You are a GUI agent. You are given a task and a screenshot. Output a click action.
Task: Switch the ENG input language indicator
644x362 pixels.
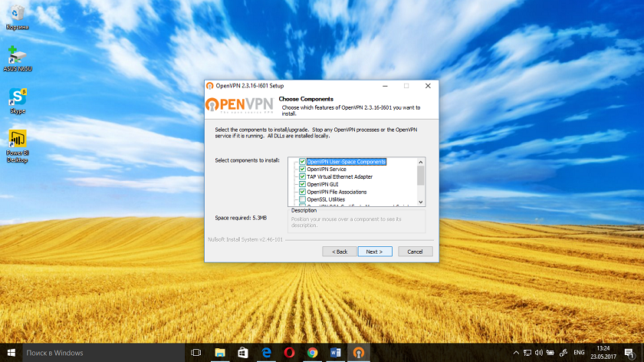(x=579, y=353)
